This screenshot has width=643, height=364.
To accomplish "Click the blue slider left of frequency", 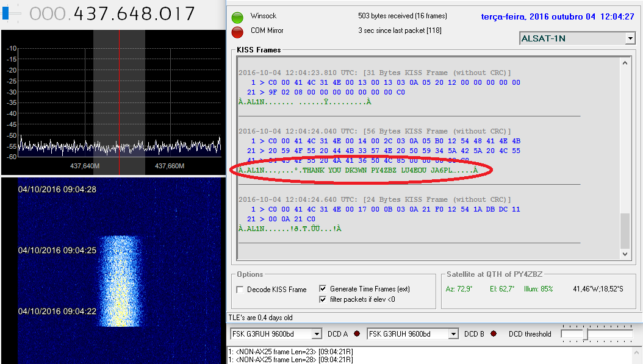I will coord(7,13).
